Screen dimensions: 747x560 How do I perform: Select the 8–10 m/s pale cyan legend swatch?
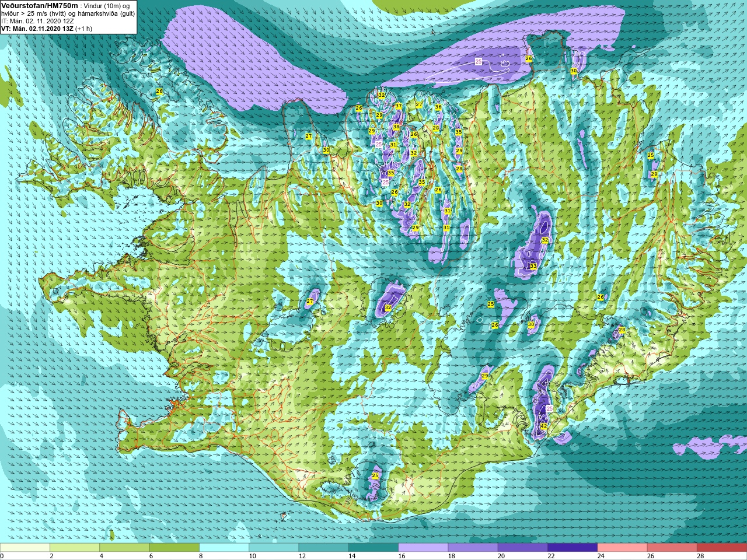(x=224, y=547)
